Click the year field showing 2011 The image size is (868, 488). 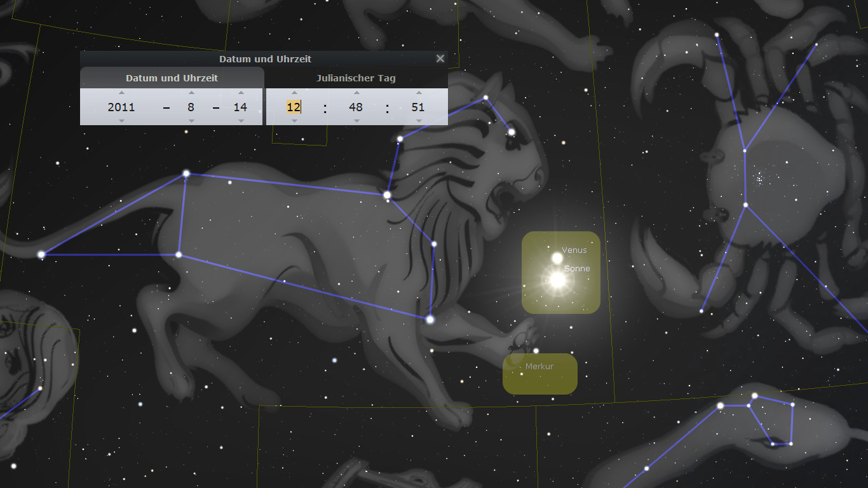pos(121,107)
